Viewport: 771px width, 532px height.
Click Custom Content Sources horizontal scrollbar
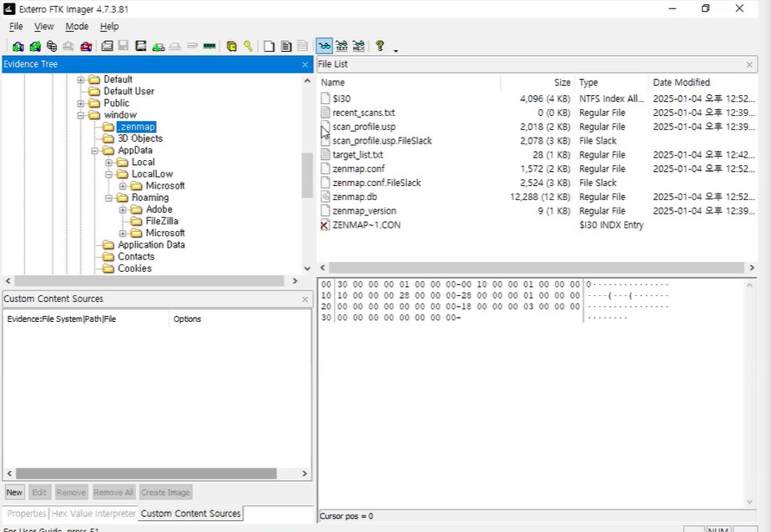[x=146, y=473]
